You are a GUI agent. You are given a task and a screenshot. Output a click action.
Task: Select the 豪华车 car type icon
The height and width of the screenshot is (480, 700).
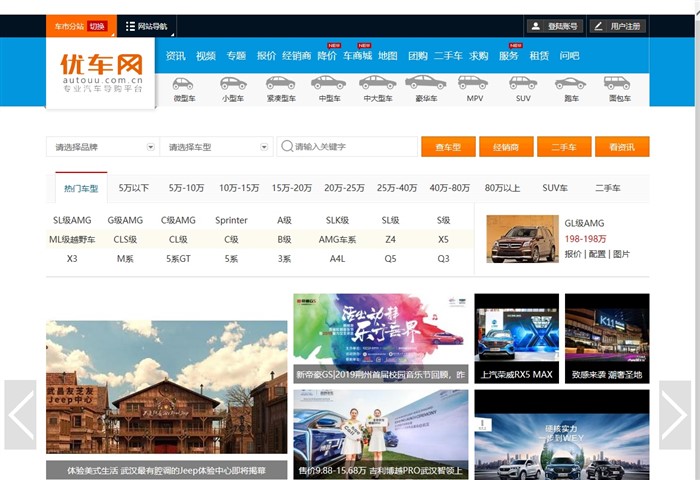pyautogui.click(x=425, y=82)
